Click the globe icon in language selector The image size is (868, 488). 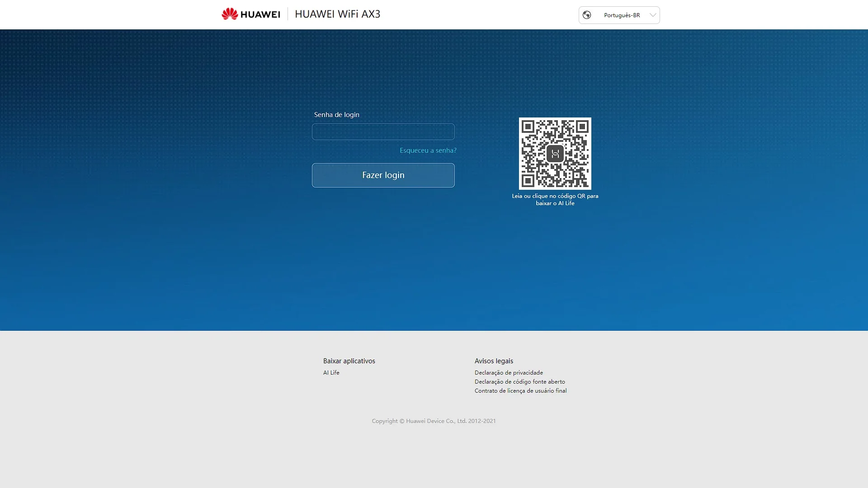tap(587, 15)
